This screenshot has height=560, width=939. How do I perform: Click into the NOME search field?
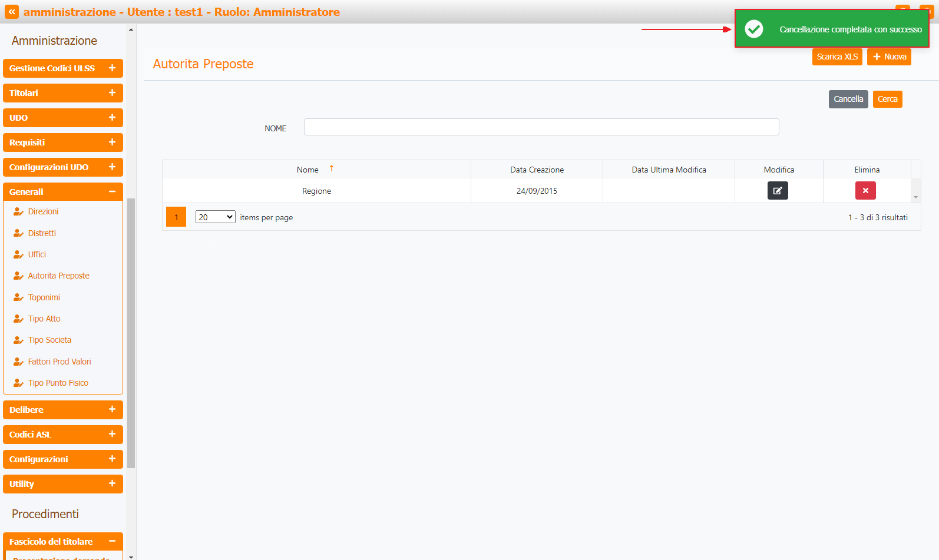(541, 127)
